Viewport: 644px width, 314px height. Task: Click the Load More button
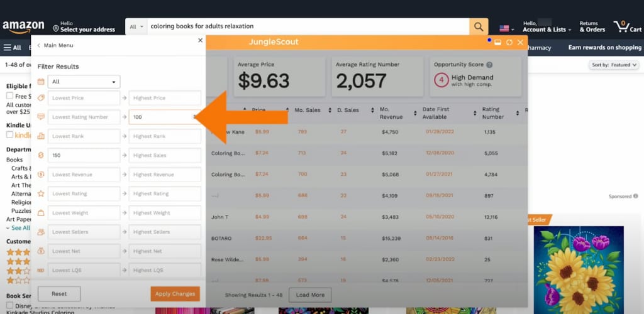(310, 295)
